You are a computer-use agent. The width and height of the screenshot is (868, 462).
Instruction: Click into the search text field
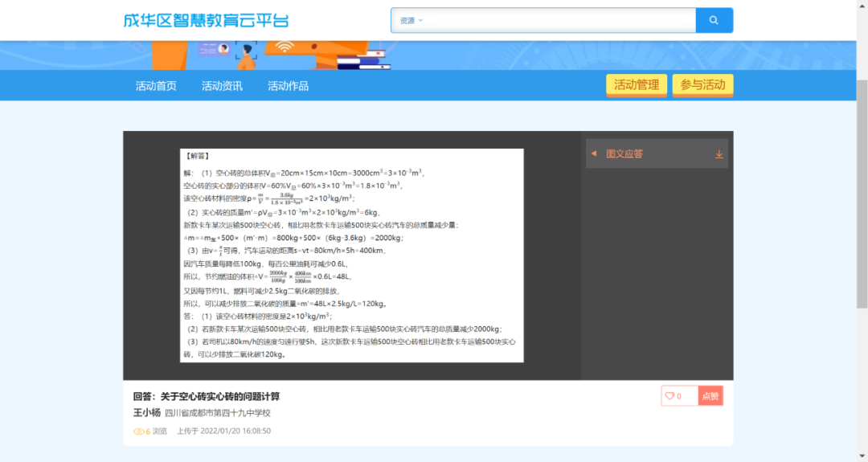pyautogui.click(x=555, y=20)
